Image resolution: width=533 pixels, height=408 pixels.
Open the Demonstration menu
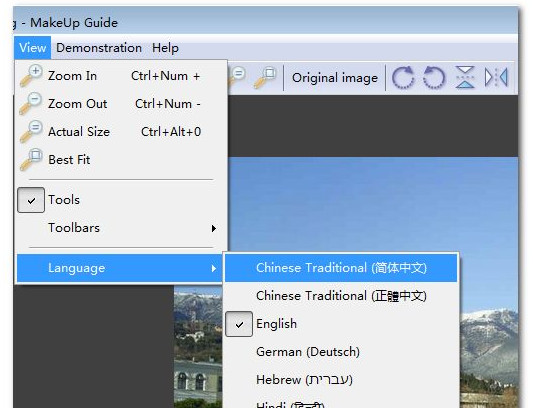pos(99,48)
